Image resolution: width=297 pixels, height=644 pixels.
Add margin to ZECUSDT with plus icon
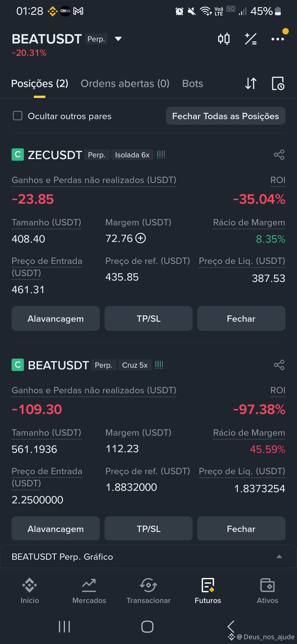coord(141,238)
